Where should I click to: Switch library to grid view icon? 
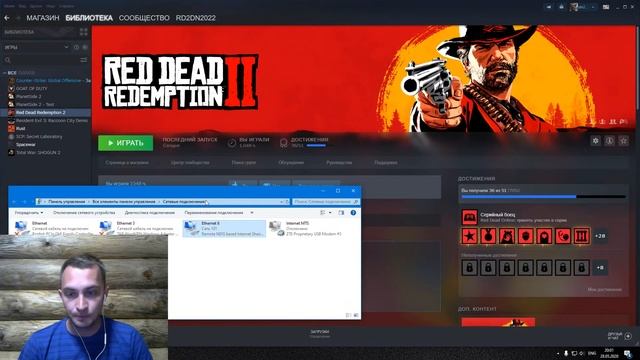(x=84, y=32)
